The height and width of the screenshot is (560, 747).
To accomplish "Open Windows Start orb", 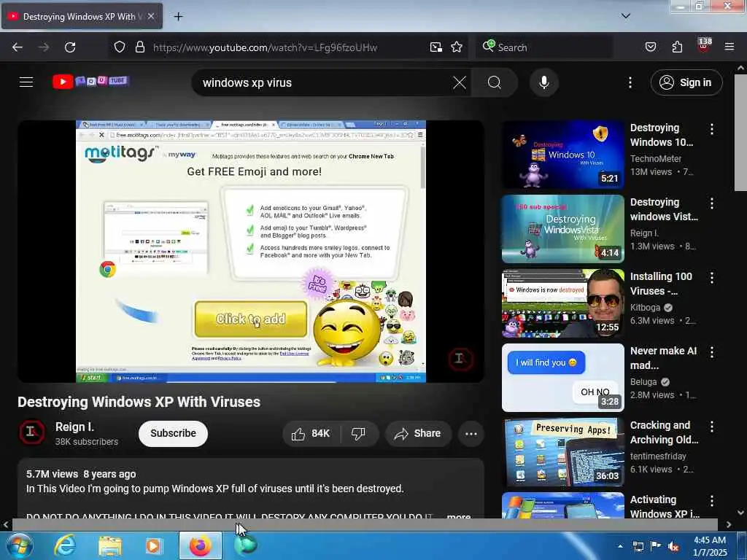I will point(20,545).
